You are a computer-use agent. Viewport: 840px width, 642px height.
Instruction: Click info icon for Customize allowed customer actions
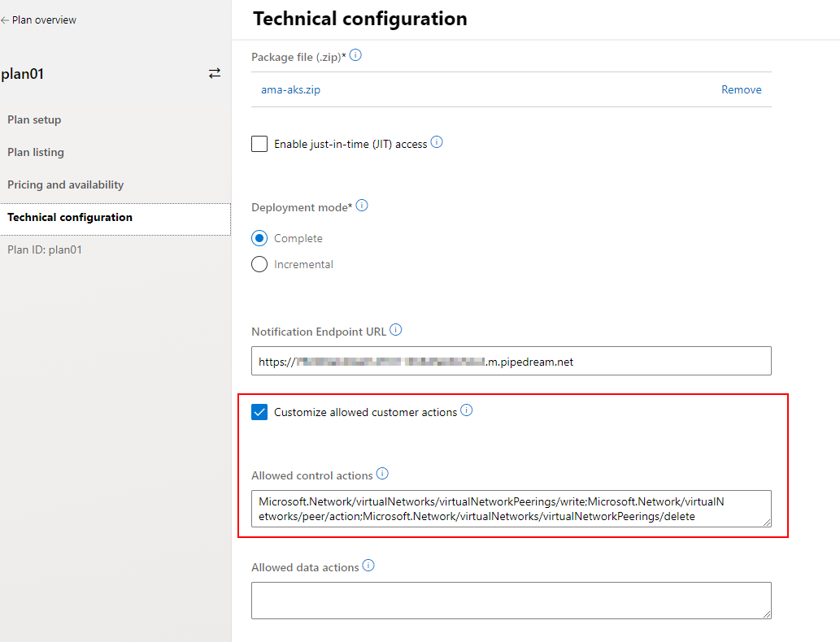467,410
